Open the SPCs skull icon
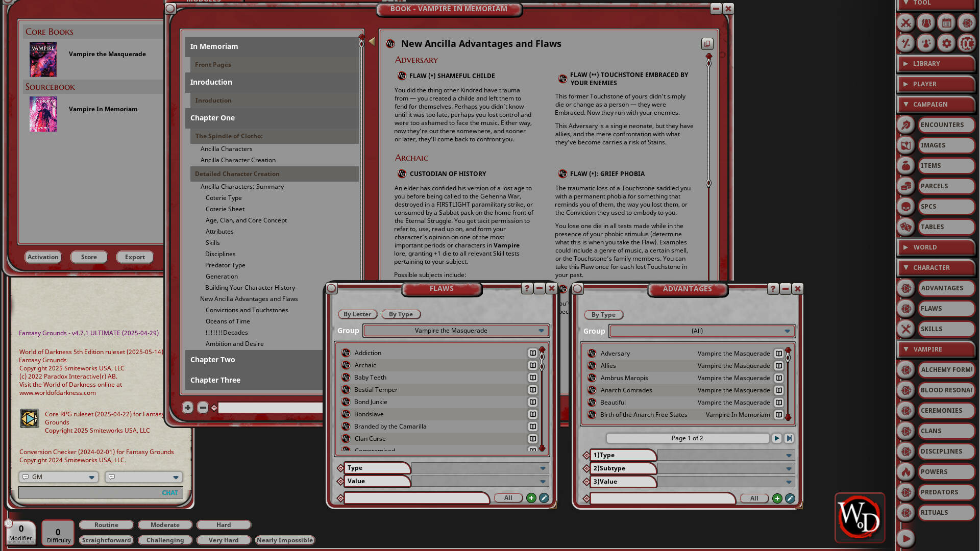The image size is (980, 551). (905, 207)
